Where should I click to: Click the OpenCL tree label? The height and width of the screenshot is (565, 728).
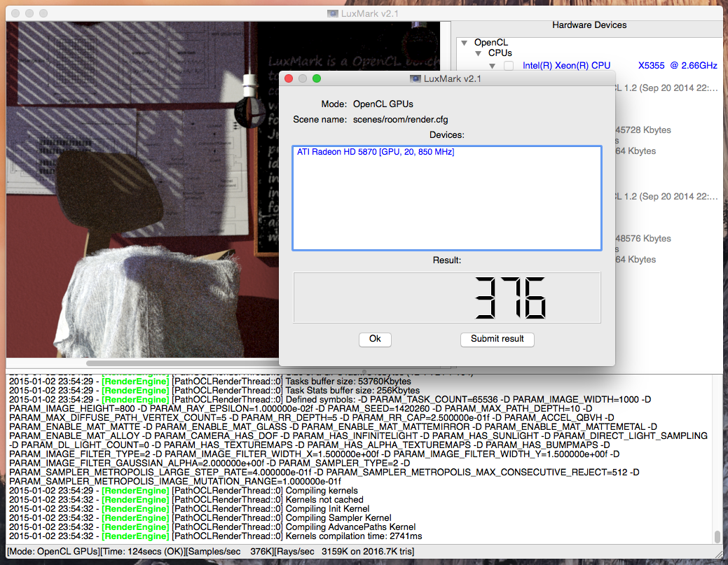tap(491, 43)
